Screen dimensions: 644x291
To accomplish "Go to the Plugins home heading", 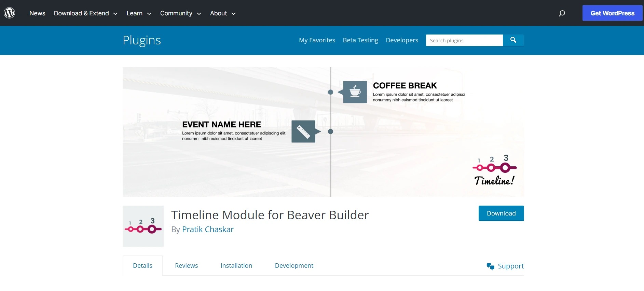I will point(142,40).
